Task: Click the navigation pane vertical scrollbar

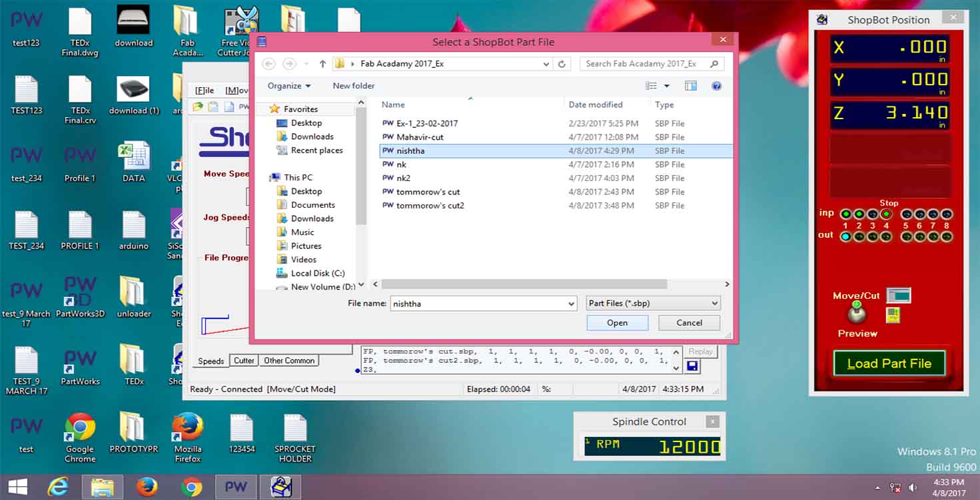Action: (361, 166)
